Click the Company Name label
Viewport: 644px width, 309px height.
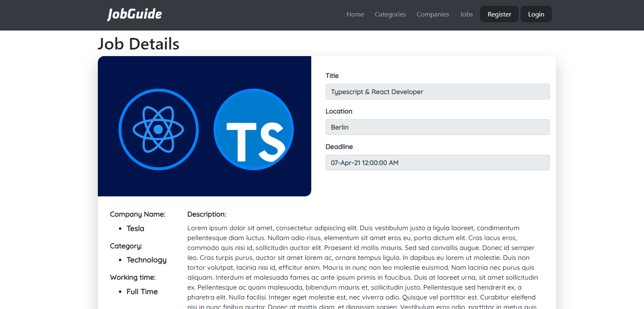tap(137, 214)
